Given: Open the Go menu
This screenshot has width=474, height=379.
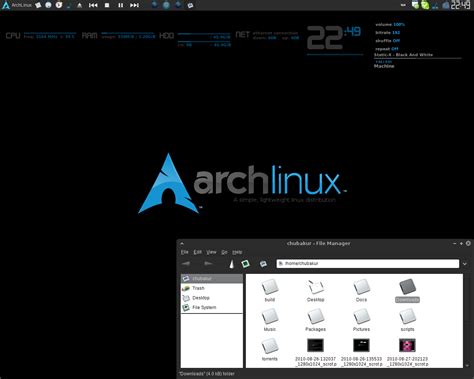Looking at the screenshot, I should 224,252.
